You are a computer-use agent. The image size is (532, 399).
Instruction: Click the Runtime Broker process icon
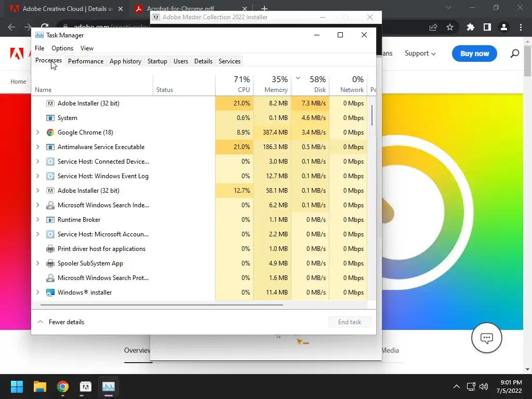(x=50, y=220)
